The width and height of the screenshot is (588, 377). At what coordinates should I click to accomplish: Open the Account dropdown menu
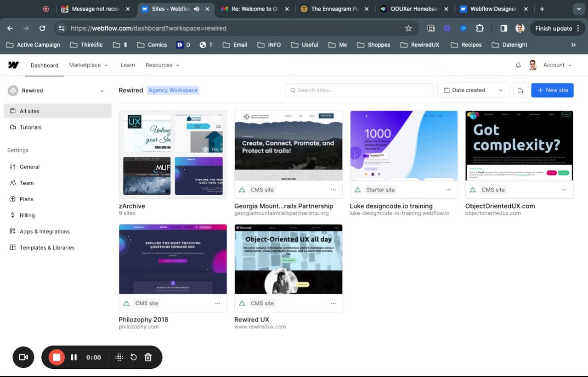pos(558,65)
